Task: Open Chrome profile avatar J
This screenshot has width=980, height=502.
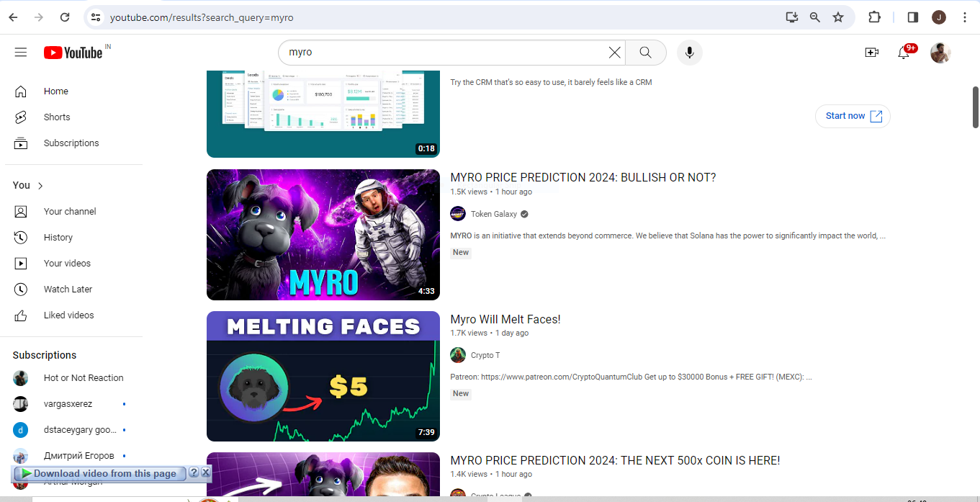Action: tap(939, 17)
